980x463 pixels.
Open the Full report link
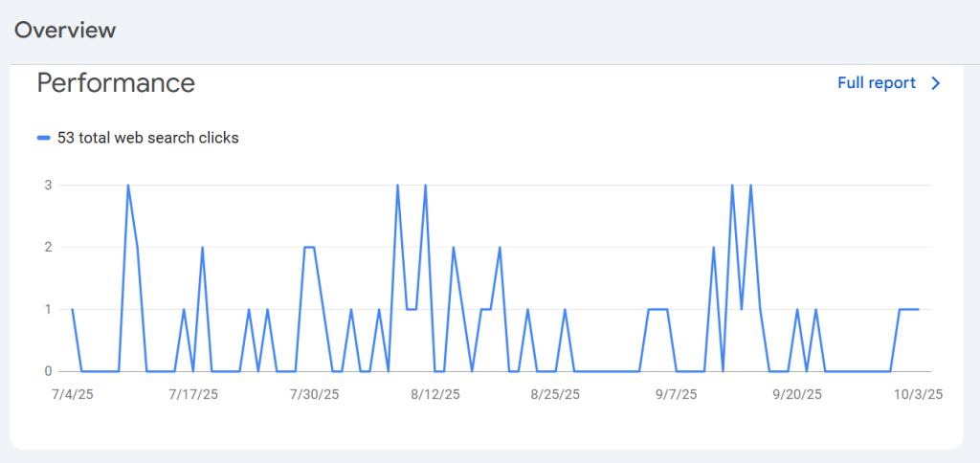pyautogui.click(x=876, y=83)
